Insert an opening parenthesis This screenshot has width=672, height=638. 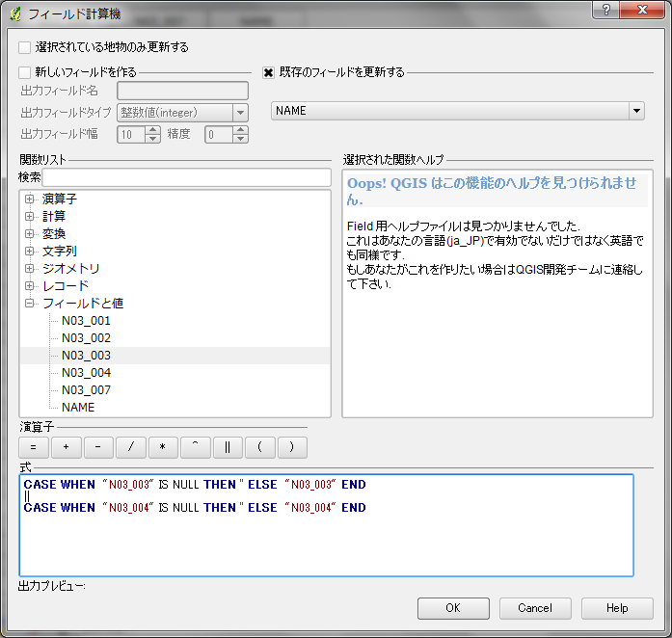pyautogui.click(x=260, y=447)
